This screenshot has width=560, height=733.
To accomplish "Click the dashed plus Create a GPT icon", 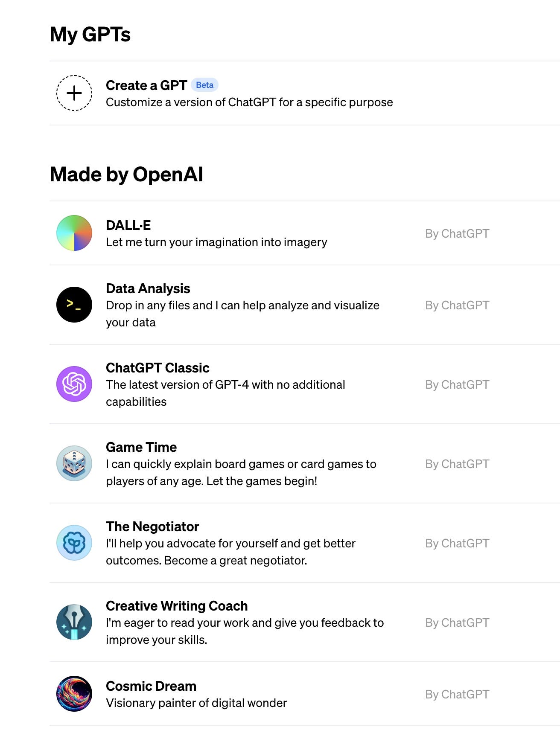I will tap(75, 93).
